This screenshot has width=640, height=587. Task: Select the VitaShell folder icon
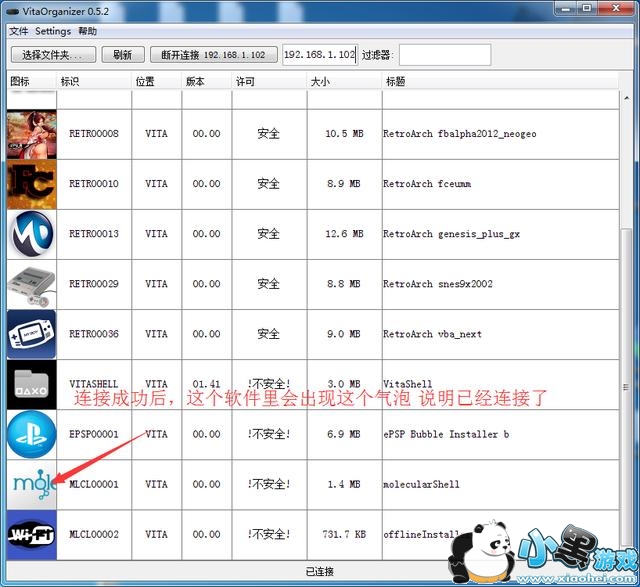point(32,385)
